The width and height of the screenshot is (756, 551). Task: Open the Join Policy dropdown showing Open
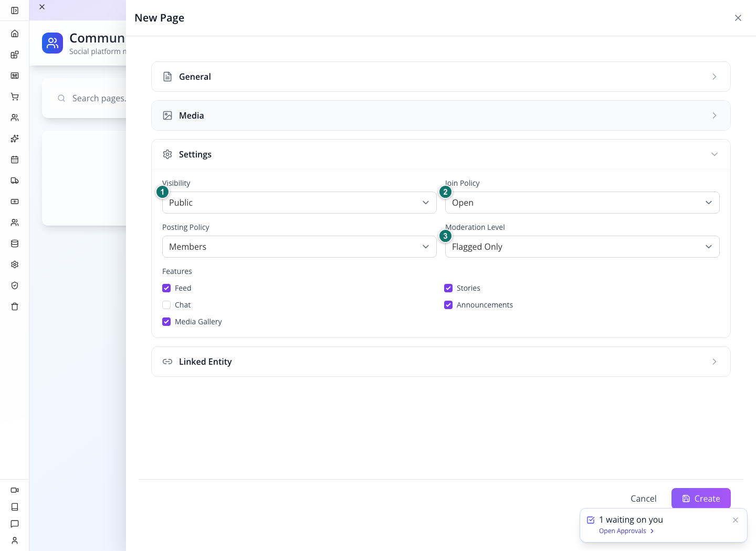pyautogui.click(x=582, y=203)
